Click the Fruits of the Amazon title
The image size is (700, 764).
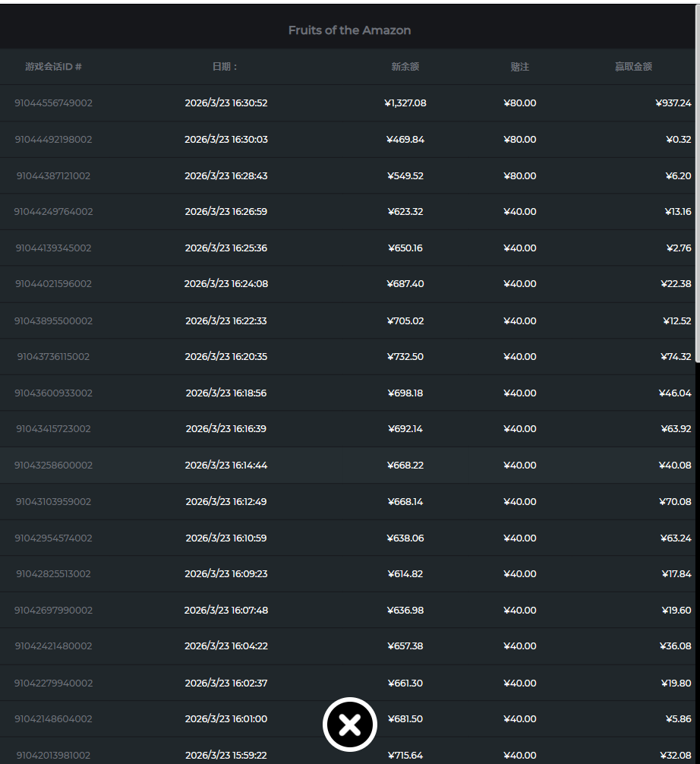349,30
